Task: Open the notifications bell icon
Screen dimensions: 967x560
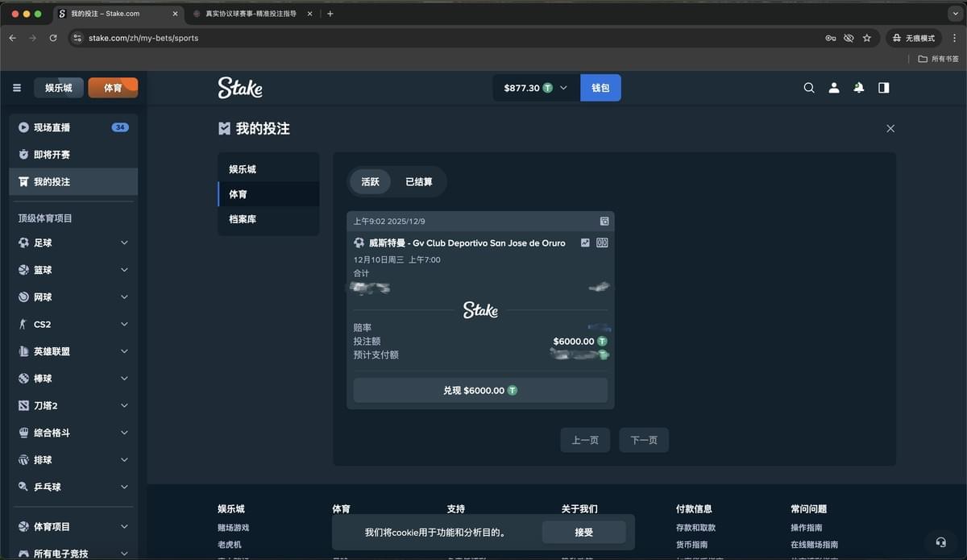Action: pos(859,88)
